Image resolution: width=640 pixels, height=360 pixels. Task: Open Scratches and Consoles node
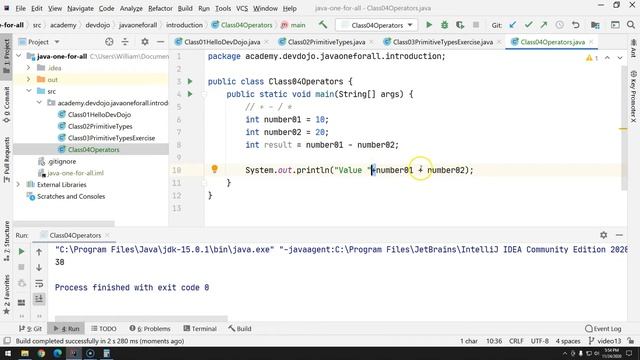(x=71, y=196)
